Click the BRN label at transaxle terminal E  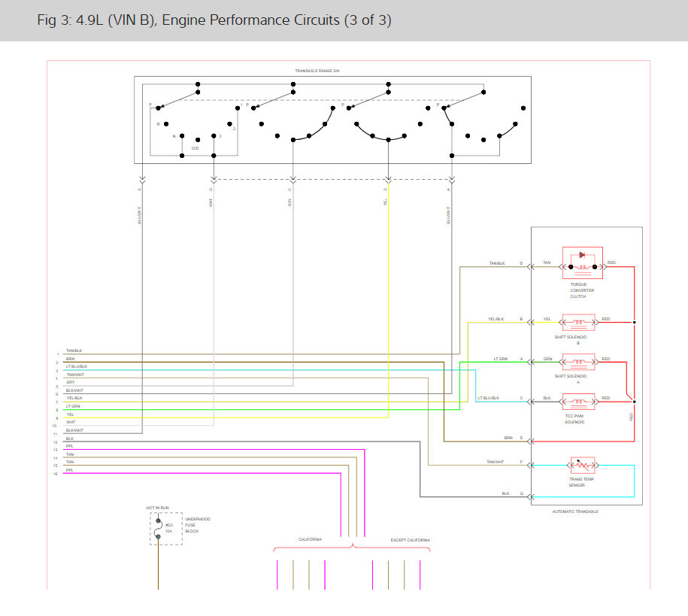(508, 438)
